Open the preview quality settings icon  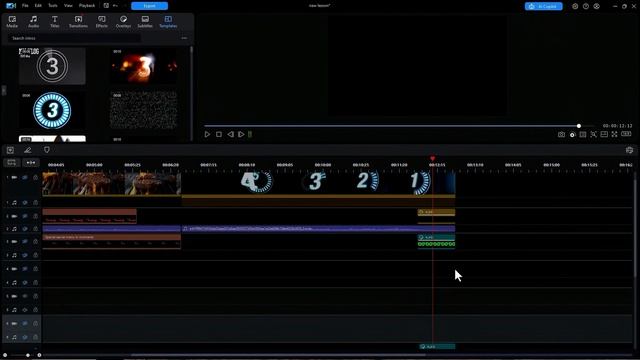coord(572,134)
